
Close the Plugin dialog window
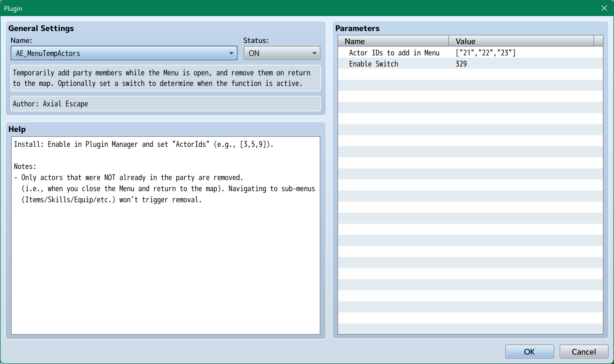tap(604, 8)
